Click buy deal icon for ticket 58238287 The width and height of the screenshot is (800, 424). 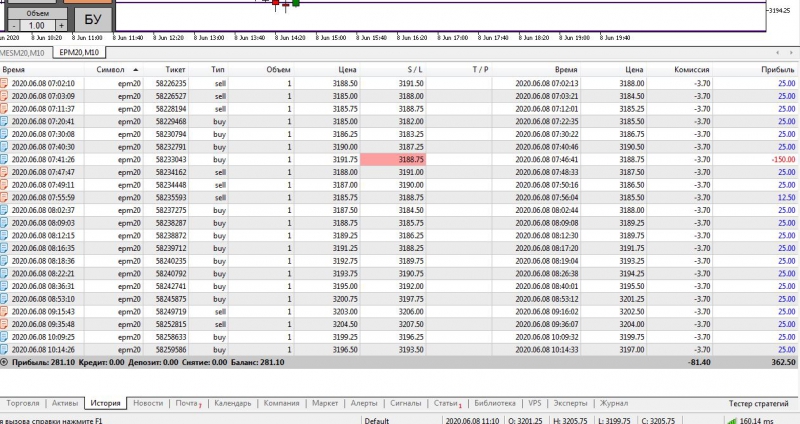coord(4,223)
